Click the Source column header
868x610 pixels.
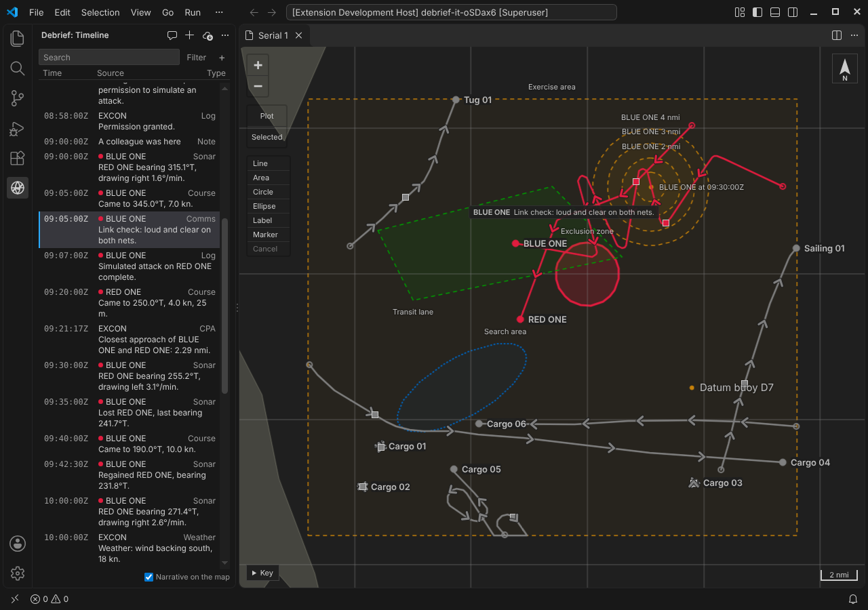[111, 73]
